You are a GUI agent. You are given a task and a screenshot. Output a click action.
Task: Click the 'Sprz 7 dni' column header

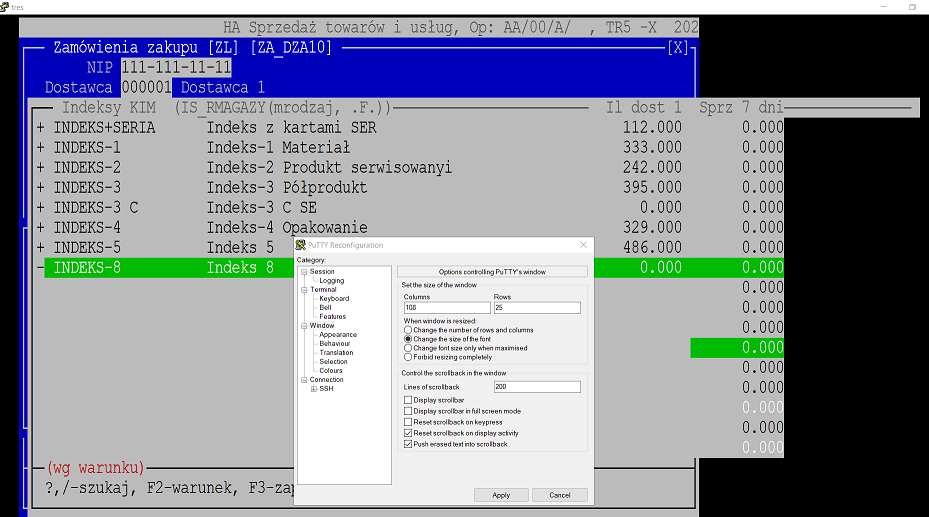point(741,108)
